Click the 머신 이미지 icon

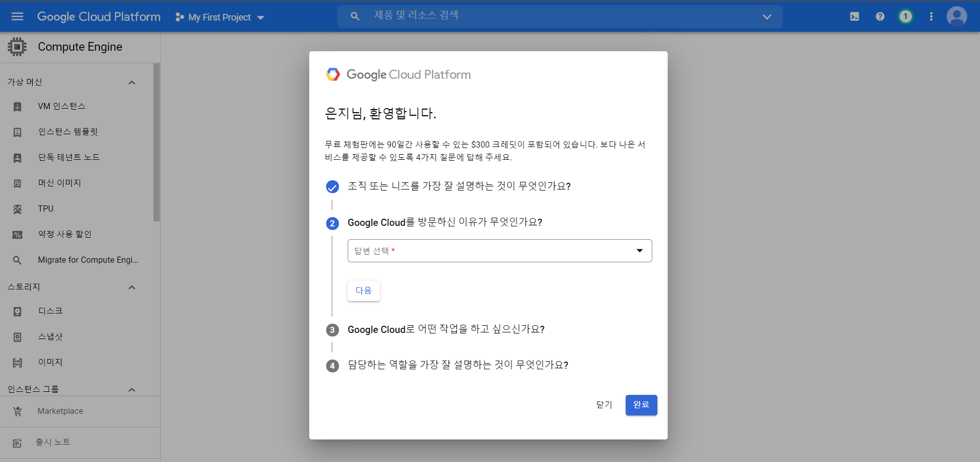coord(17,183)
